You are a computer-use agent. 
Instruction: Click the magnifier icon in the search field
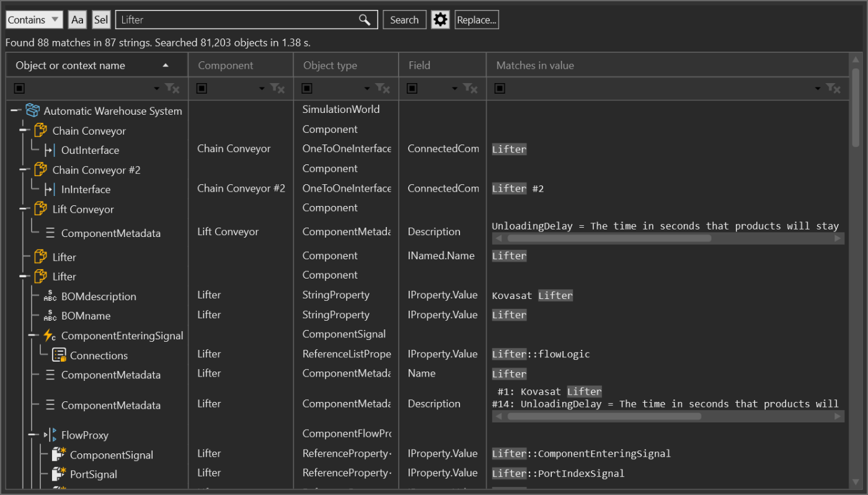pyautogui.click(x=365, y=20)
